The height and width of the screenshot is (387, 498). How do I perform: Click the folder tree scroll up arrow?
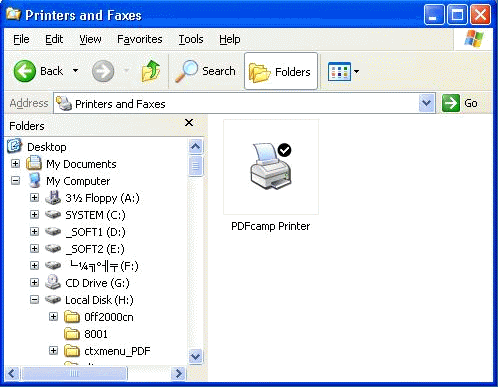point(196,146)
